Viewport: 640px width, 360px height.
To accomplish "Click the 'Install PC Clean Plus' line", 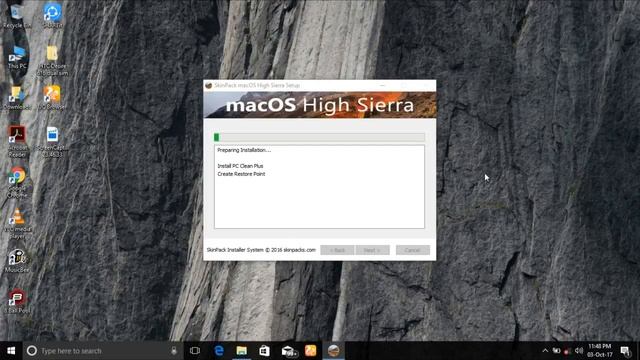I will click(x=240, y=166).
